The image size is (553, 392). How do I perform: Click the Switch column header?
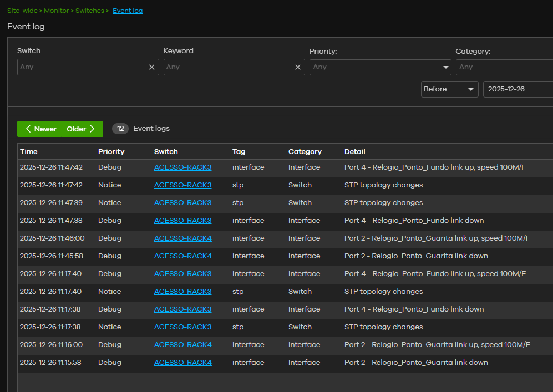point(166,151)
